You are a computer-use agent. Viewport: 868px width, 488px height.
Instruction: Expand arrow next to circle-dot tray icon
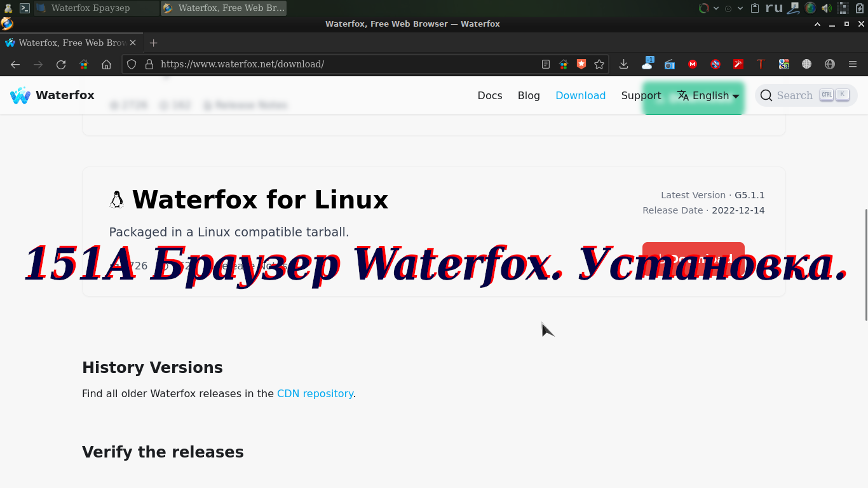coord(740,8)
